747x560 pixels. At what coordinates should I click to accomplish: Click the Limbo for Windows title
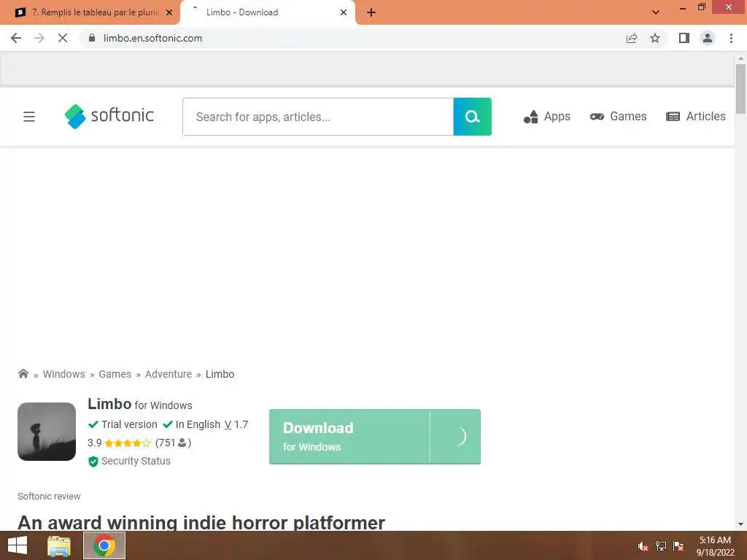pos(140,404)
